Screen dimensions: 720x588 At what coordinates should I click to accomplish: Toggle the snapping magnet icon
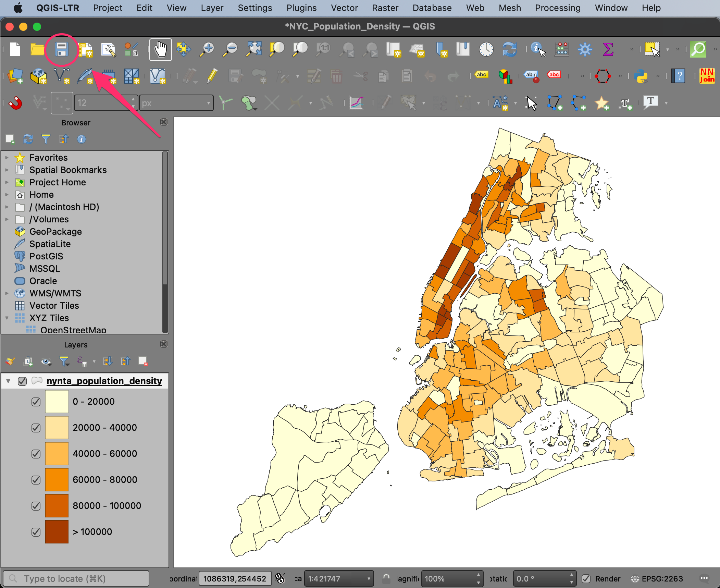[x=15, y=103]
